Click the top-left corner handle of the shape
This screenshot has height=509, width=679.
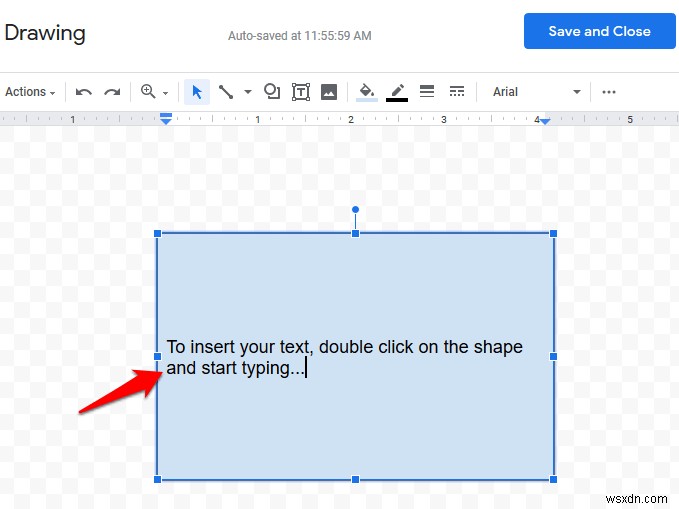coord(158,233)
